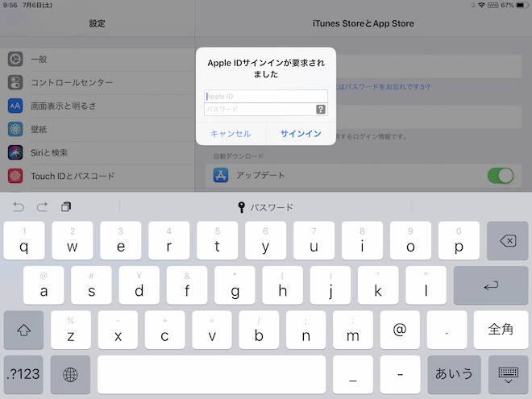This screenshot has height=399, width=532.
Task: Tap the password help question mark icon
Action: pos(321,110)
